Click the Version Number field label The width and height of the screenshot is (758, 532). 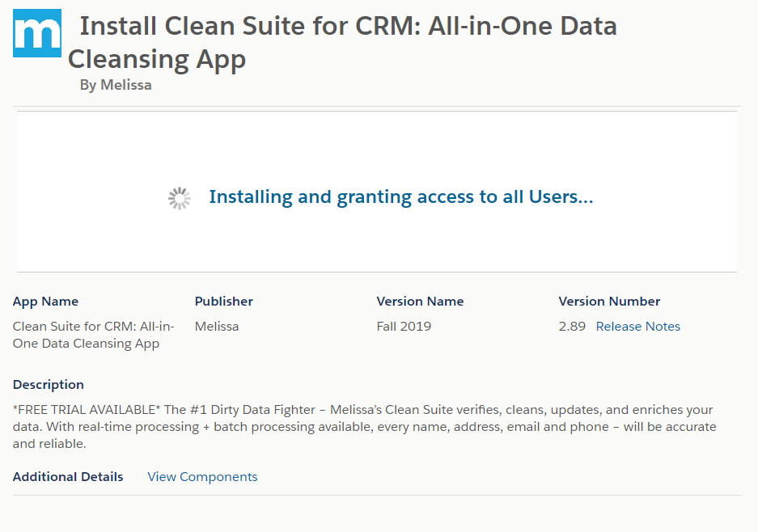[609, 302]
